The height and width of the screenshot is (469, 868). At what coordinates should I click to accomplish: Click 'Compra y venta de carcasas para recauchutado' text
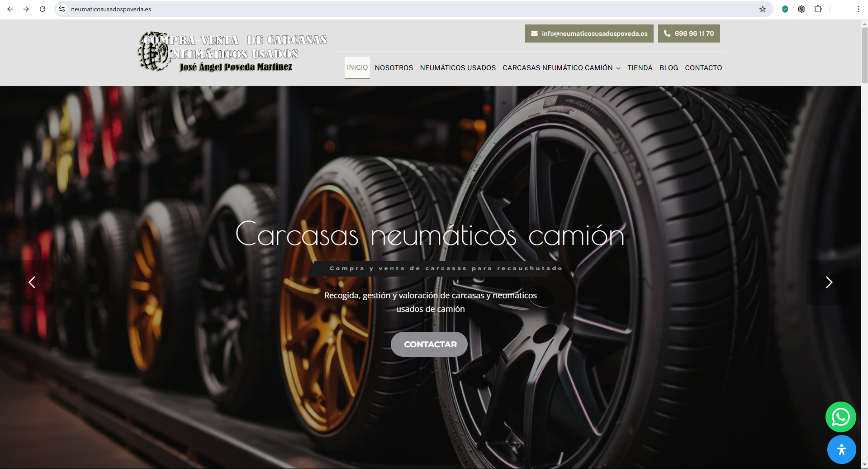pyautogui.click(x=446, y=268)
